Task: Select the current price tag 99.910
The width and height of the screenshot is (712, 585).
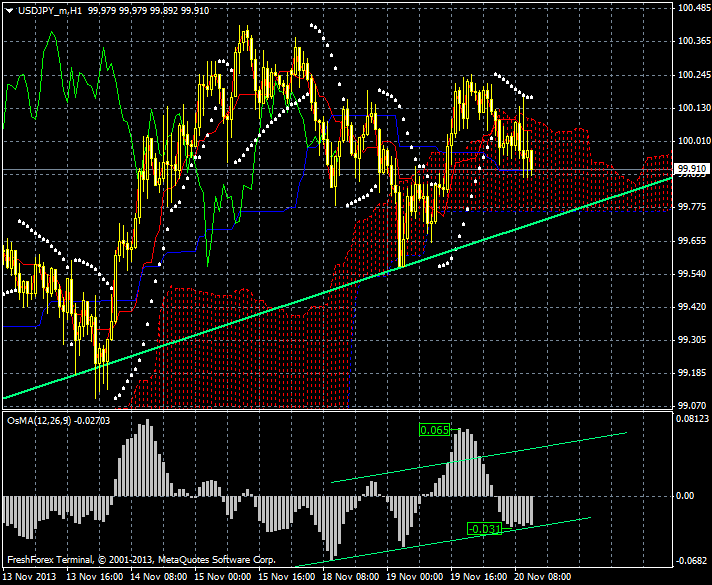Action: pyautogui.click(x=692, y=169)
